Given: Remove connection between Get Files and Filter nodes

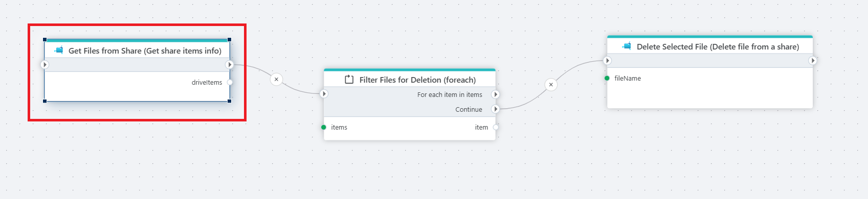Looking at the screenshot, I should coord(276,79).
